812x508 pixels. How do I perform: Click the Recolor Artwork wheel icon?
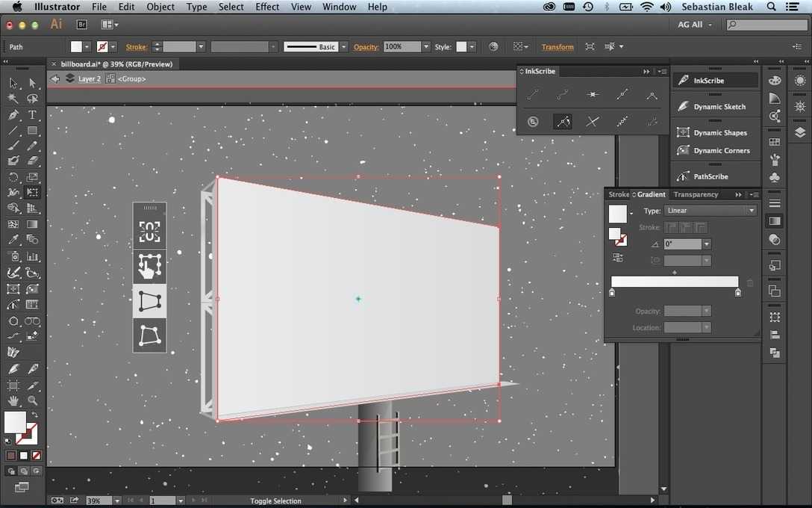tap(493, 46)
